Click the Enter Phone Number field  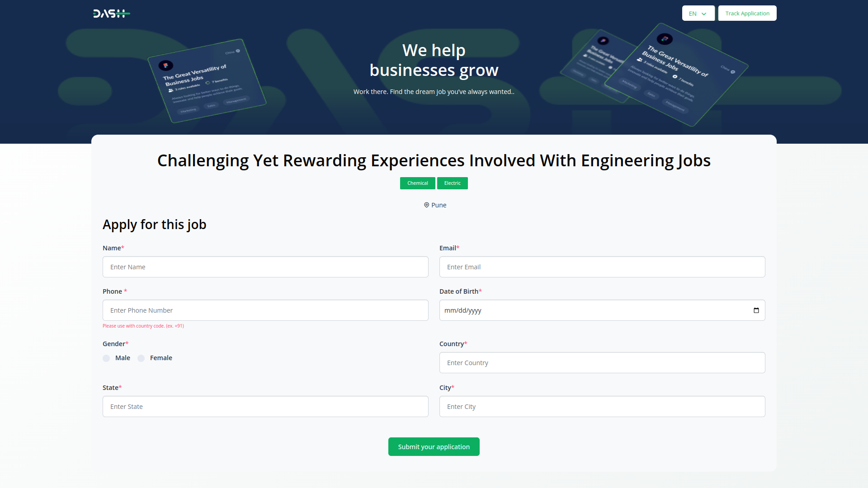click(265, 310)
